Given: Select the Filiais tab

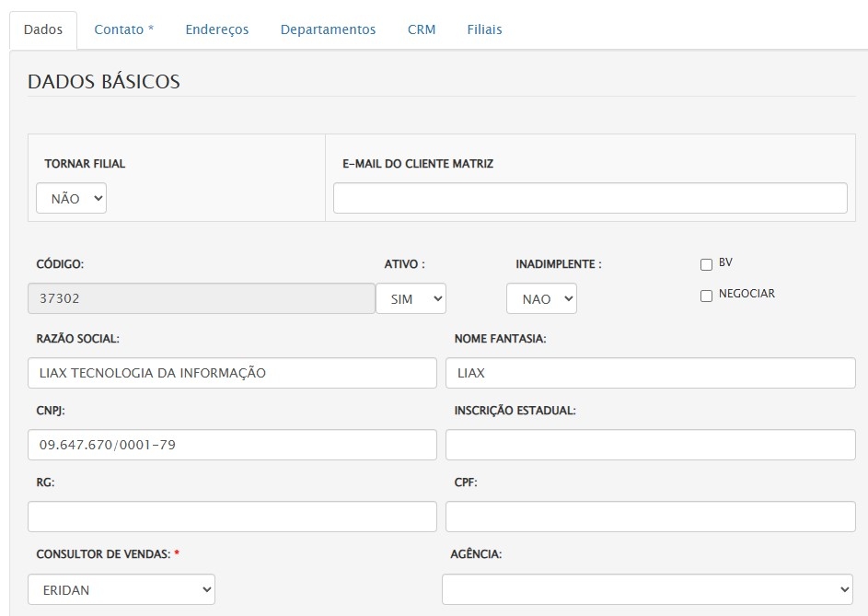Looking at the screenshot, I should point(484,29).
